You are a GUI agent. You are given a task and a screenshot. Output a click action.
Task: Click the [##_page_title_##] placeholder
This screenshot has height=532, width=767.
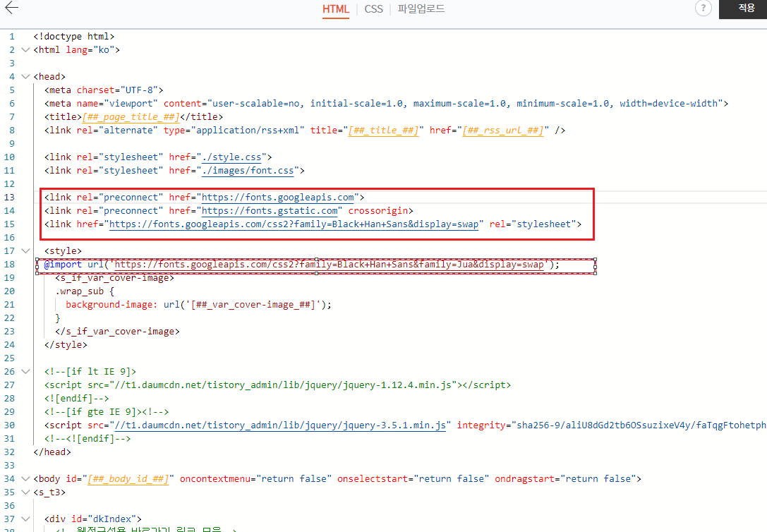pos(131,117)
